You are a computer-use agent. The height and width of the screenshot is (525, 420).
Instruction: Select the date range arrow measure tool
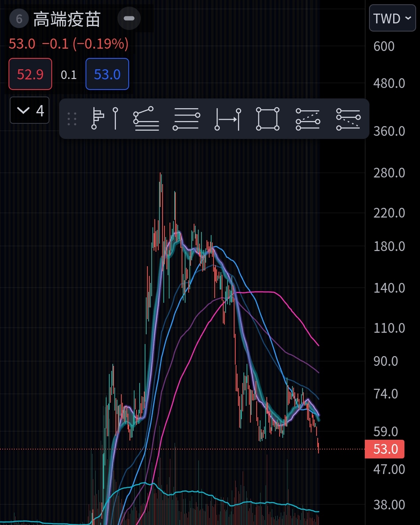[x=228, y=119]
